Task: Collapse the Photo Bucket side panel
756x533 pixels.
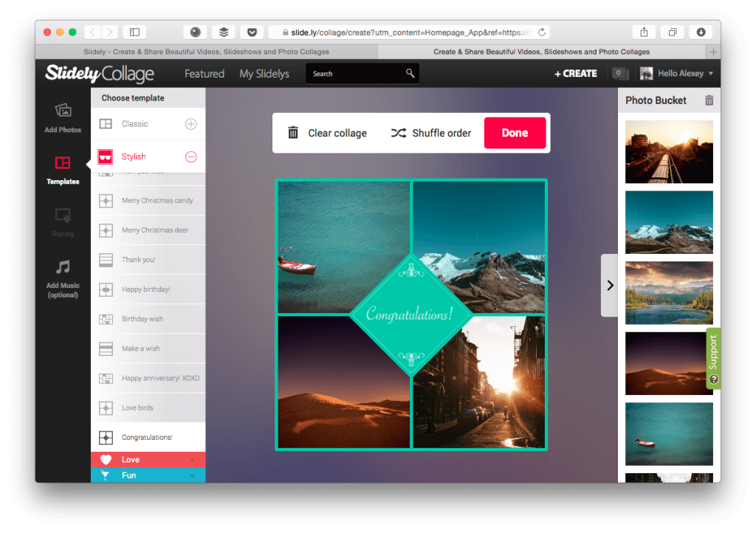Action: (609, 285)
